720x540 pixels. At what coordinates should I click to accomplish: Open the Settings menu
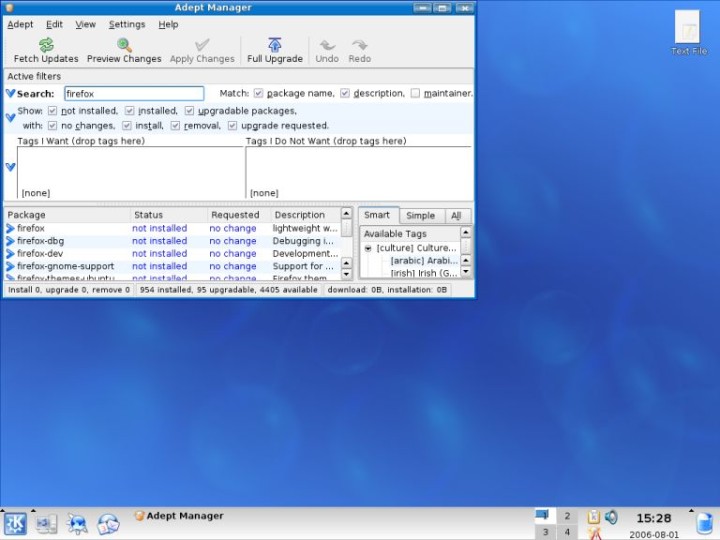click(127, 24)
